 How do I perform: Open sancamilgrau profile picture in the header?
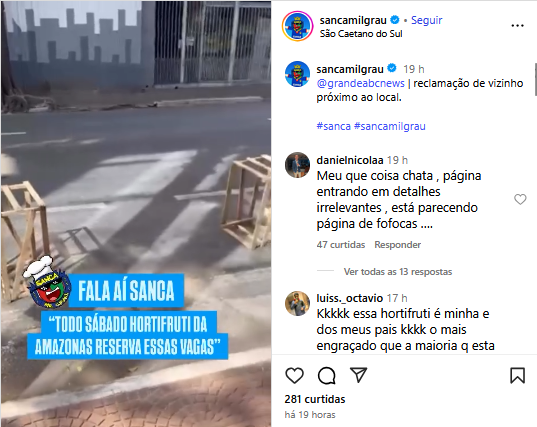coord(297,26)
